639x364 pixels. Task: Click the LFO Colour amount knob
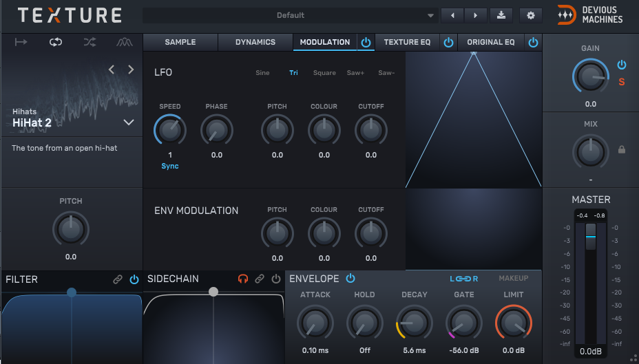click(x=324, y=130)
